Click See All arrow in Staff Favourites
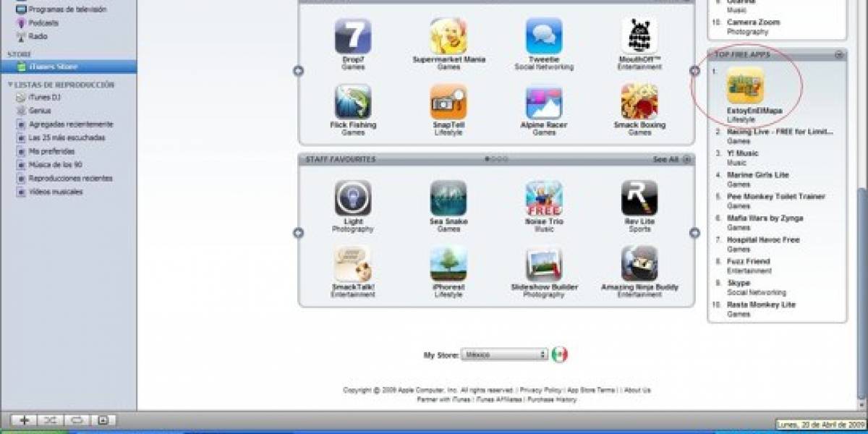Screen dimensions: 868x434 coord(686,159)
